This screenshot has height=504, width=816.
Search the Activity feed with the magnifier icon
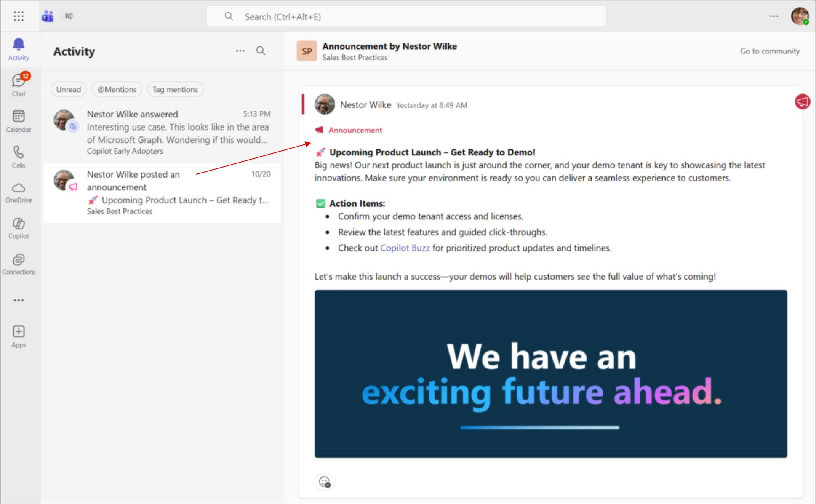click(261, 51)
